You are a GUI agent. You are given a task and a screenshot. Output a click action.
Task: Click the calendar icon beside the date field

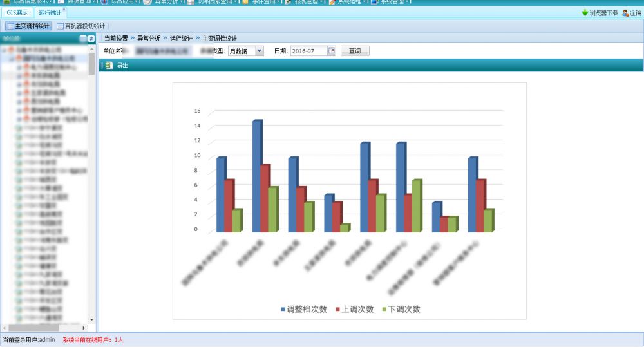[x=332, y=51]
